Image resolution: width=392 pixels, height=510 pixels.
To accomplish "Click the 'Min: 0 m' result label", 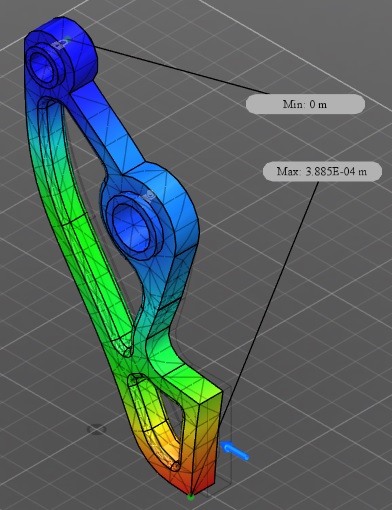I will click(x=305, y=104).
